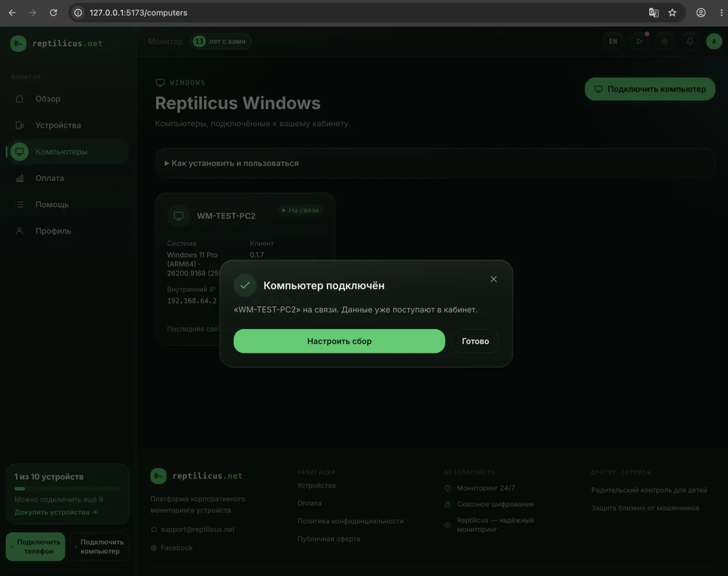Go forward in browser history
Screen dimensions: 728x576
[33, 12]
